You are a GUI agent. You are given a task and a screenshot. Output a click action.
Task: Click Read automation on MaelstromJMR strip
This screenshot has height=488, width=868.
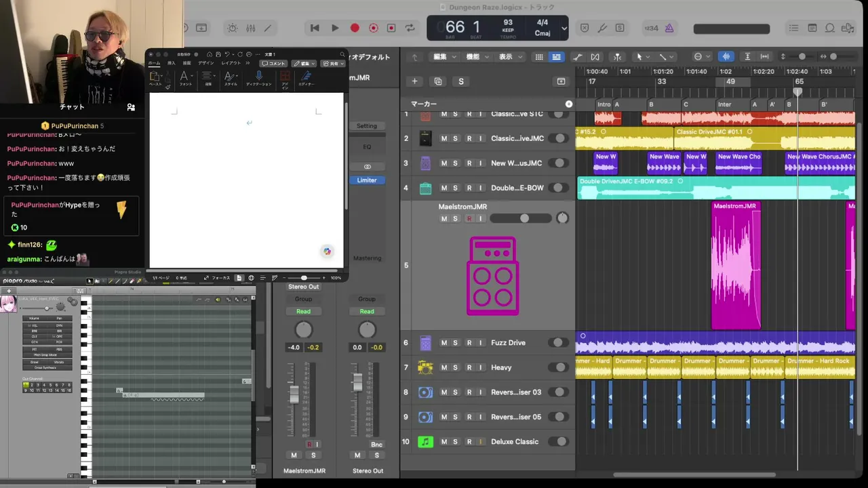pos(303,312)
